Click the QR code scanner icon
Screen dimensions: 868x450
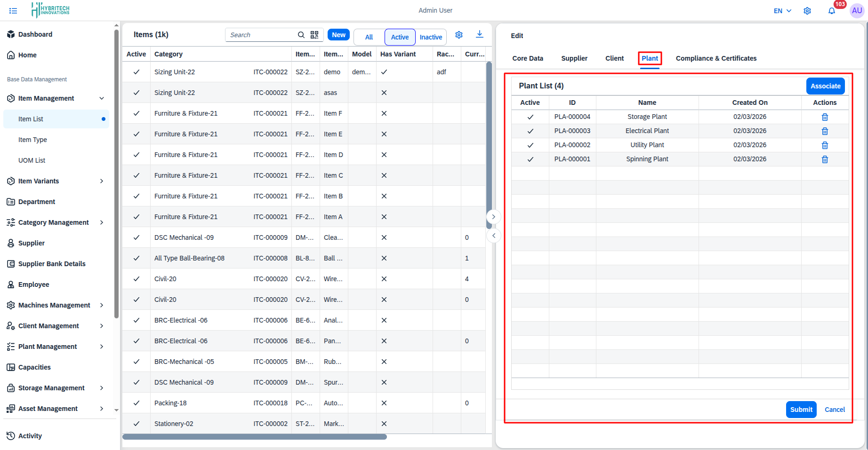(x=314, y=35)
